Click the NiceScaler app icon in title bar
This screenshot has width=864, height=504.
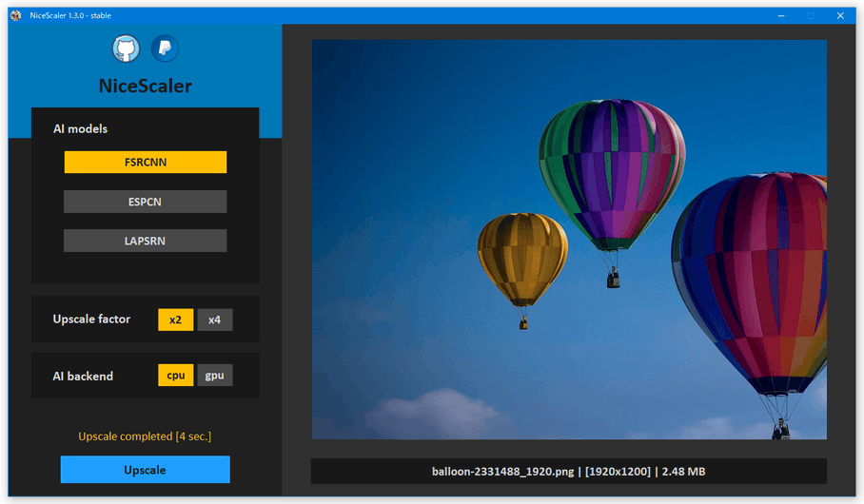16,15
